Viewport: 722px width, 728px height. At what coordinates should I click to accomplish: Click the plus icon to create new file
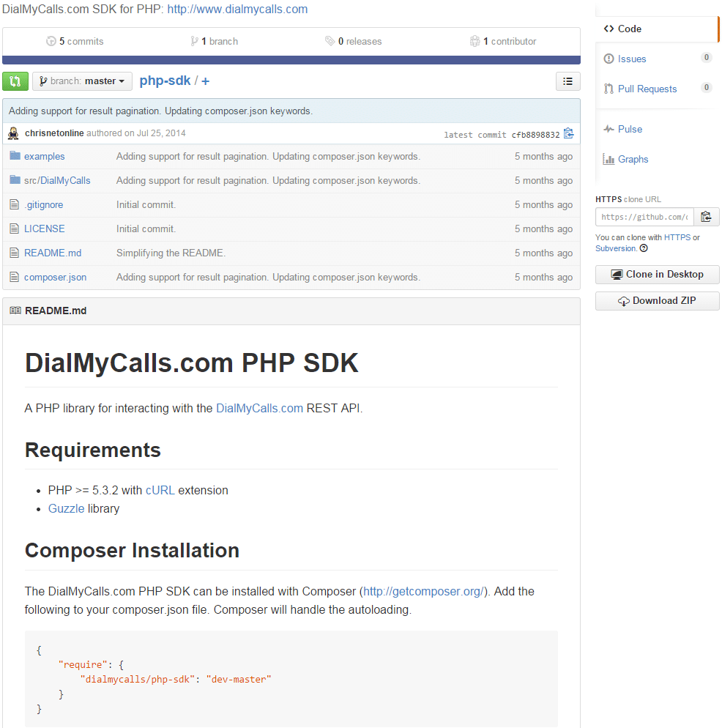tap(205, 81)
